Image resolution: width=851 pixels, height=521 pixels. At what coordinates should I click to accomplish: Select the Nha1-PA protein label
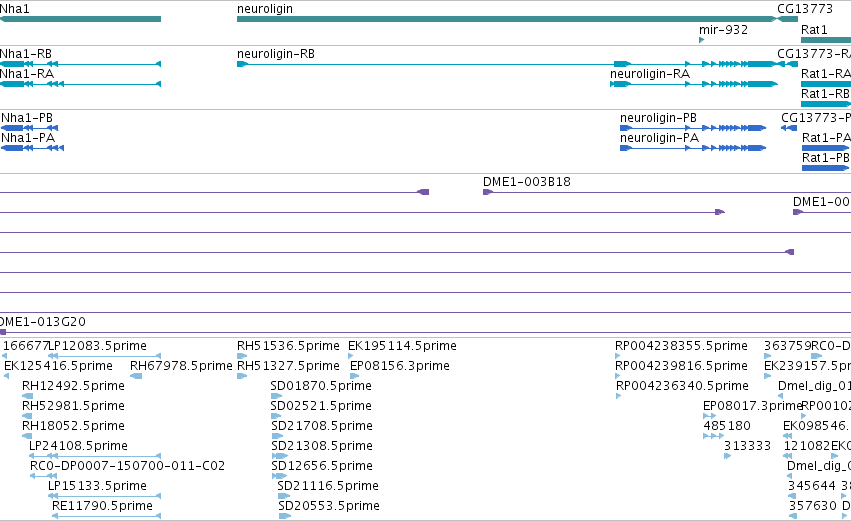click(x=28, y=138)
